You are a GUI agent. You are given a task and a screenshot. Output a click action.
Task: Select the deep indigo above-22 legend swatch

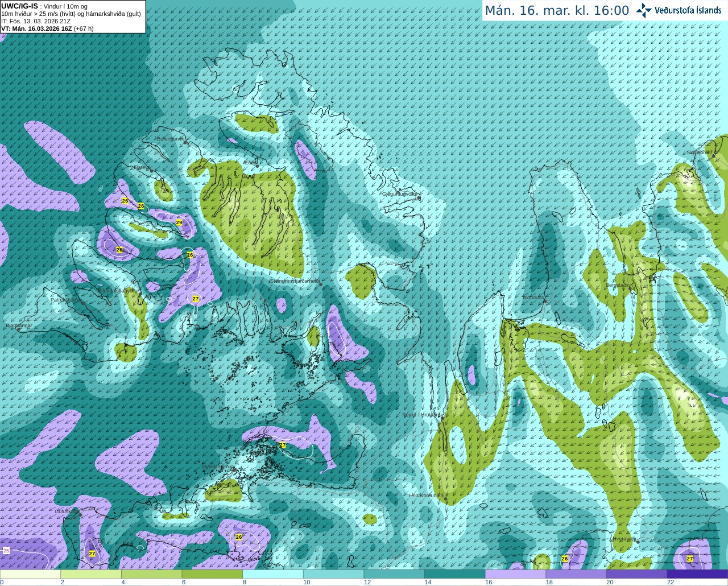[x=697, y=574]
